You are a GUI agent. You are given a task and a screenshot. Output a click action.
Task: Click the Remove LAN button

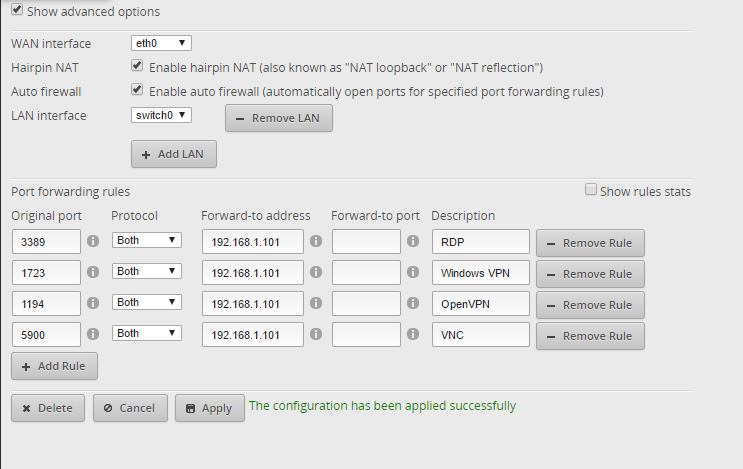coord(279,118)
